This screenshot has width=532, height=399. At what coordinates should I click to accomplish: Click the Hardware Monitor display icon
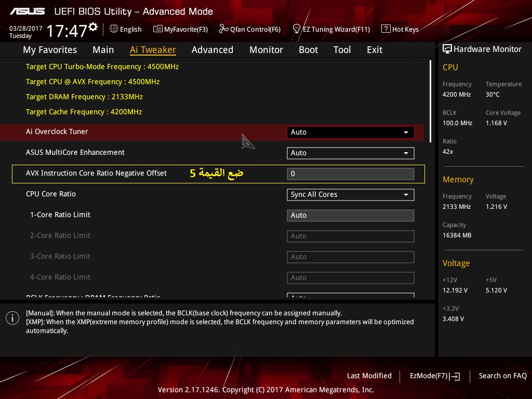click(447, 49)
